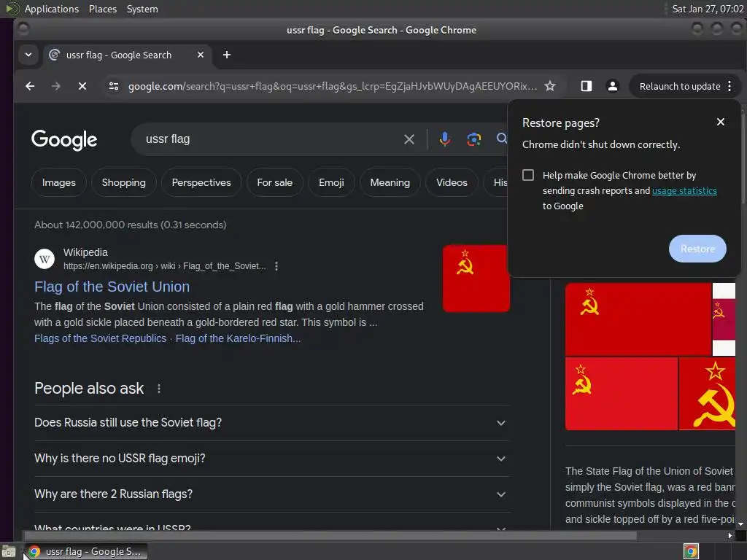Open large Soviet flag image in knowledge panel
747x560 pixels.
coord(638,319)
